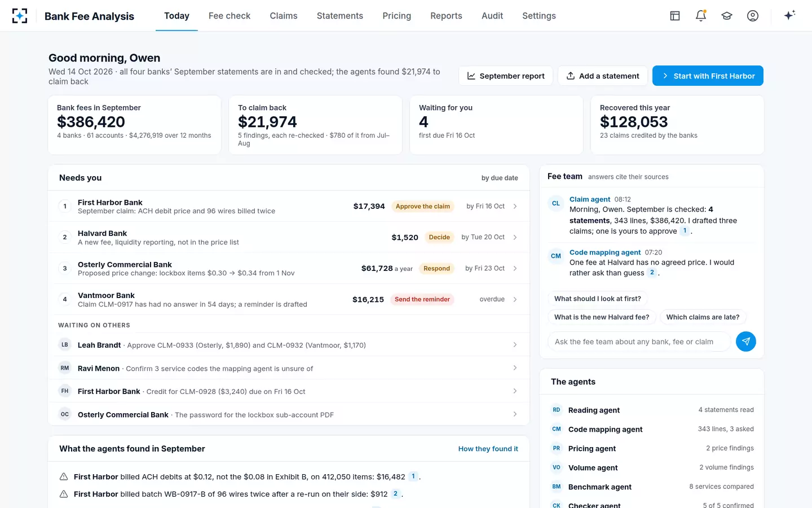Expand the Halvard Bank row chevron
The height and width of the screenshot is (508, 812).
[515, 238]
